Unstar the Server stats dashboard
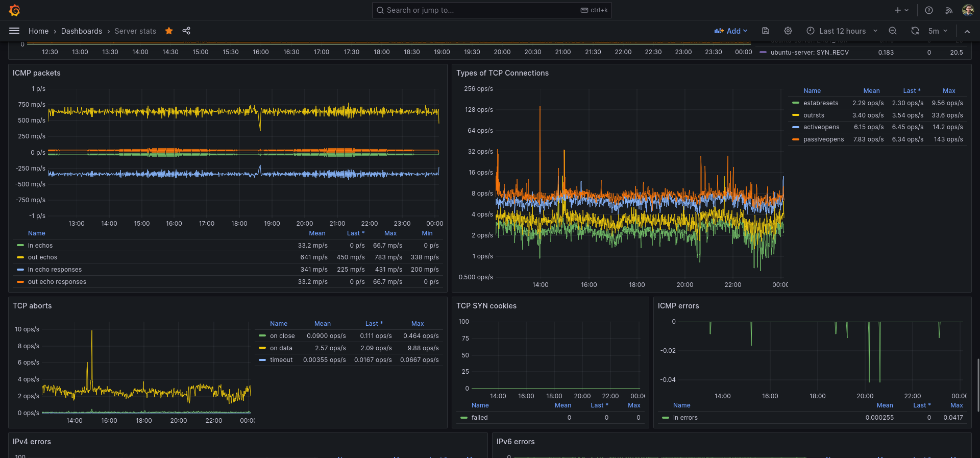980x458 pixels. click(x=169, y=31)
